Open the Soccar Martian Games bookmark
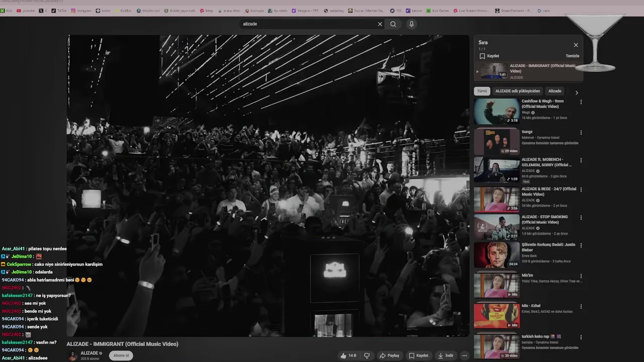The height and width of the screenshot is (362, 644). coord(367,11)
